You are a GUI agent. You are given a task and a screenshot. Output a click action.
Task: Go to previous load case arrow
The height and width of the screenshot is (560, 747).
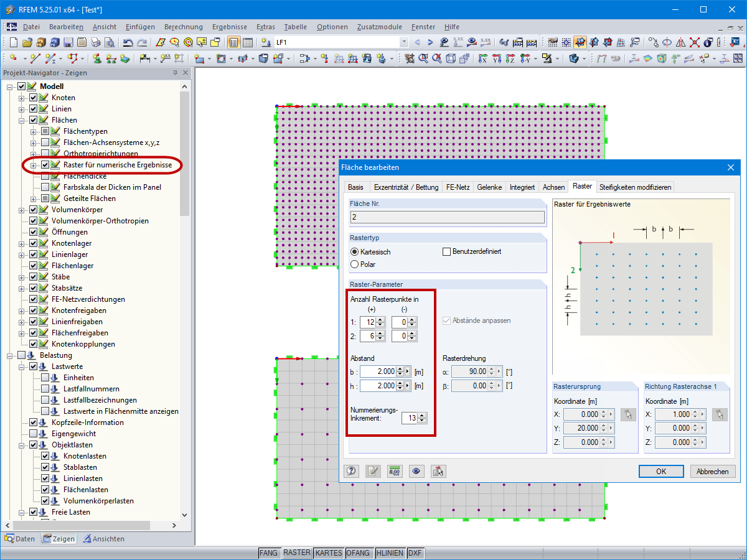[417, 42]
